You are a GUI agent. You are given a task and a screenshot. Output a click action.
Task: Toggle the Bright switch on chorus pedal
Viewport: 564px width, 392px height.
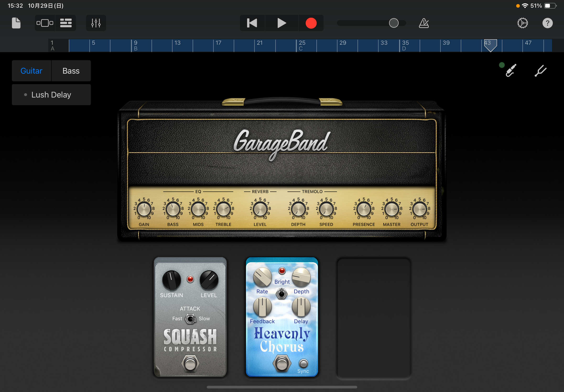coord(282,294)
